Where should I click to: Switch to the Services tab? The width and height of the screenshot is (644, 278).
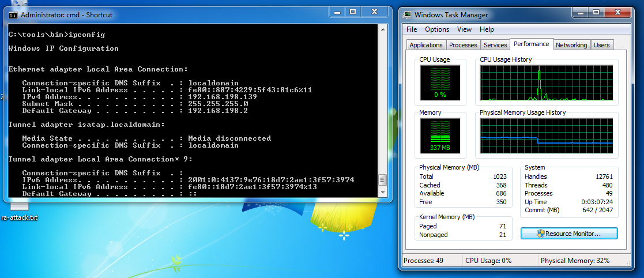click(x=495, y=45)
